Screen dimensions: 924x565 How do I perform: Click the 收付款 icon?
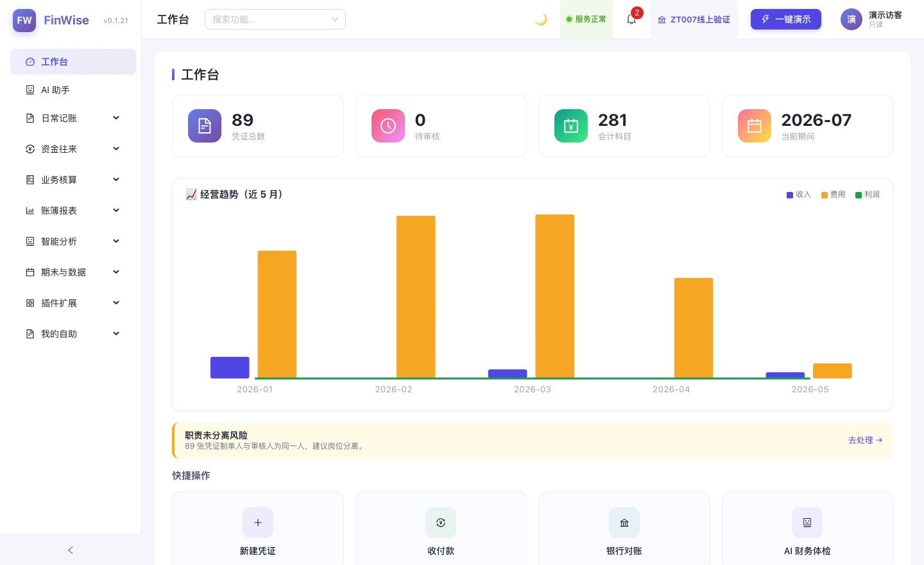[x=441, y=523]
